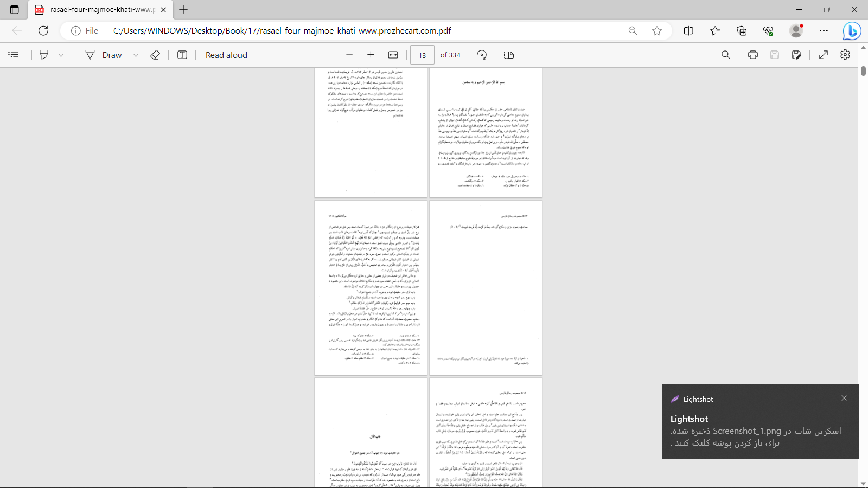Image resolution: width=868 pixels, height=488 pixels.
Task: Select middle-left dense text page
Action: click(x=371, y=287)
